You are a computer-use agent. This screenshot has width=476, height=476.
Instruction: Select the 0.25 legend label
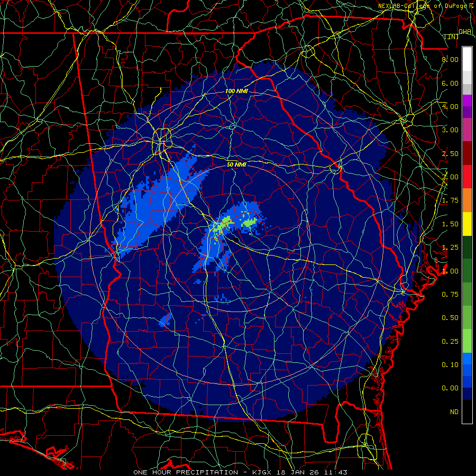[450, 342]
